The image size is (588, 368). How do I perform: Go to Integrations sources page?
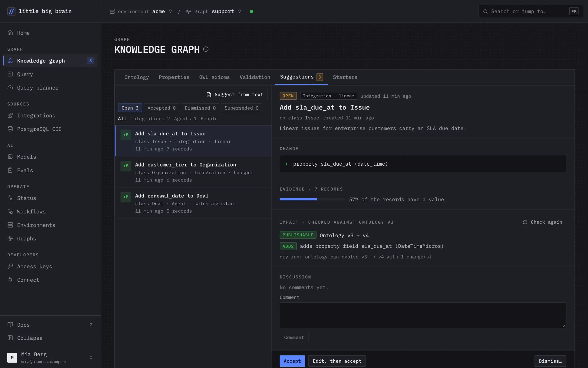pyautogui.click(x=50, y=115)
